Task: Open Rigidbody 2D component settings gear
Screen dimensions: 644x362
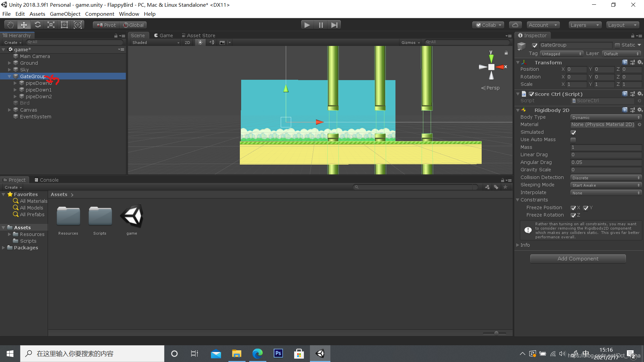Action: (640, 110)
